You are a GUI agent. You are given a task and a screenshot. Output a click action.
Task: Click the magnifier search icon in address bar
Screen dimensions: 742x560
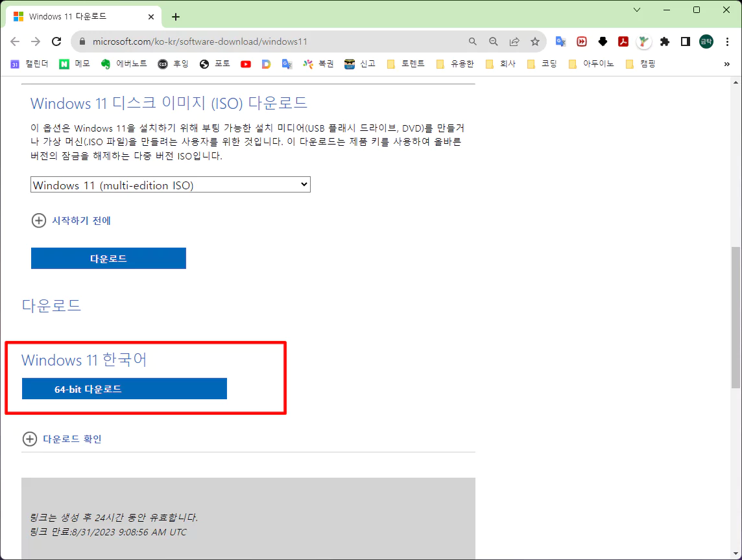pos(472,41)
